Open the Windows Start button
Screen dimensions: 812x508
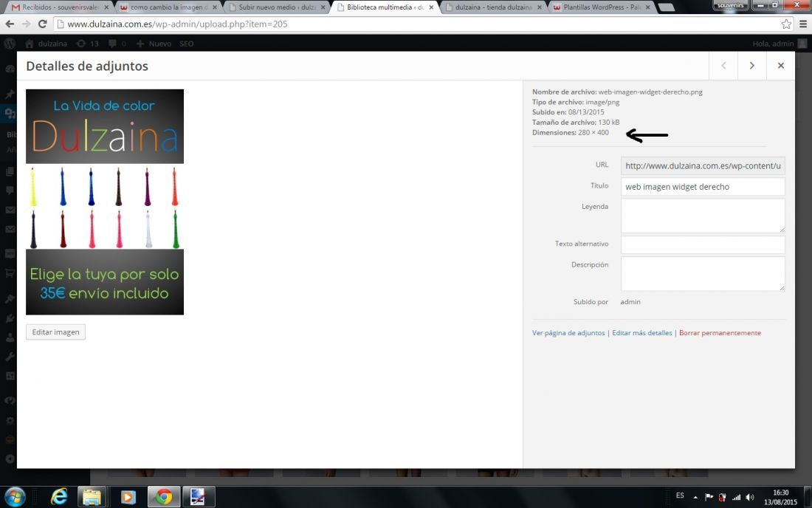click(15, 497)
